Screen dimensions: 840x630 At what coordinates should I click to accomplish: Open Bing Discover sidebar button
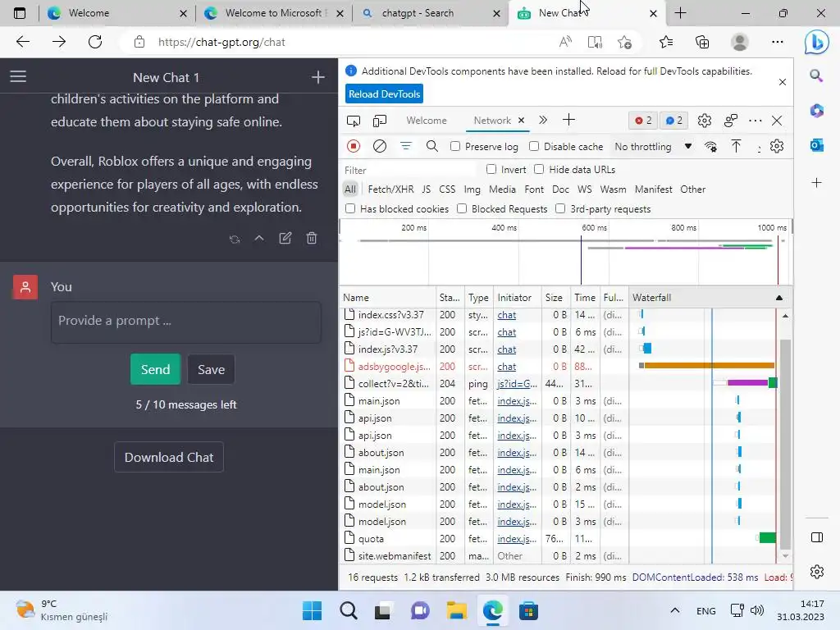tap(816, 42)
